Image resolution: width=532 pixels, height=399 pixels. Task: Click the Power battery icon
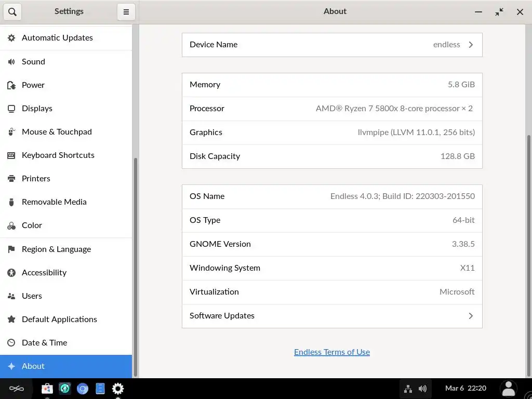coord(11,85)
